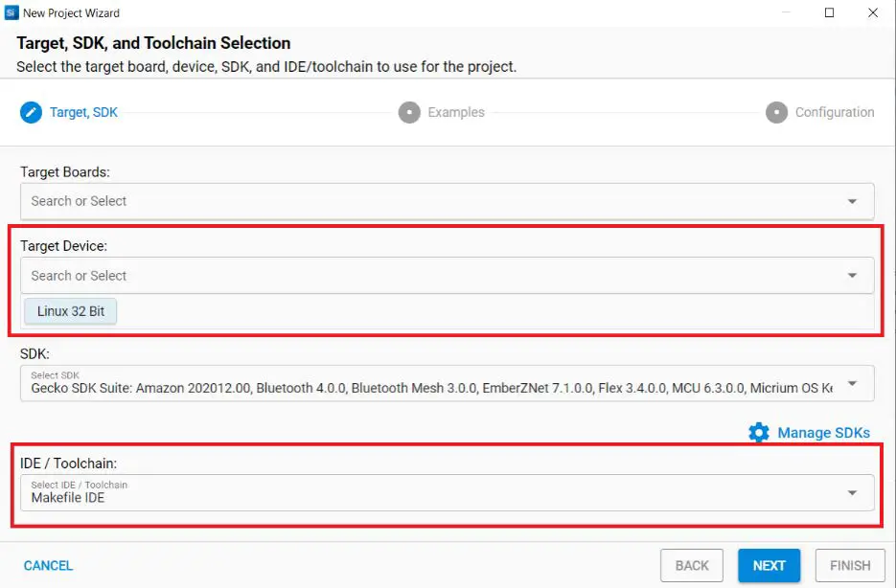
Task: Go to the Examples wizard step
Action: pyautogui.click(x=456, y=112)
